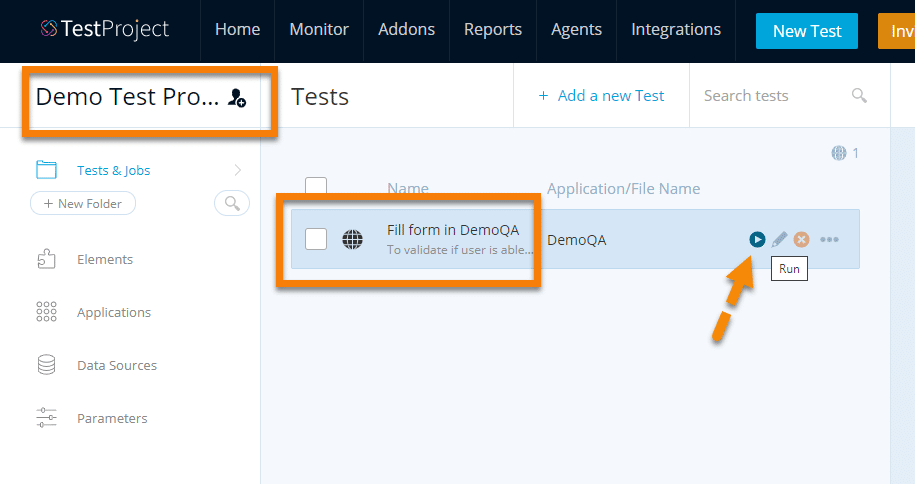This screenshot has width=915, height=484.
Task: Open the Applications section
Action: pos(114,312)
